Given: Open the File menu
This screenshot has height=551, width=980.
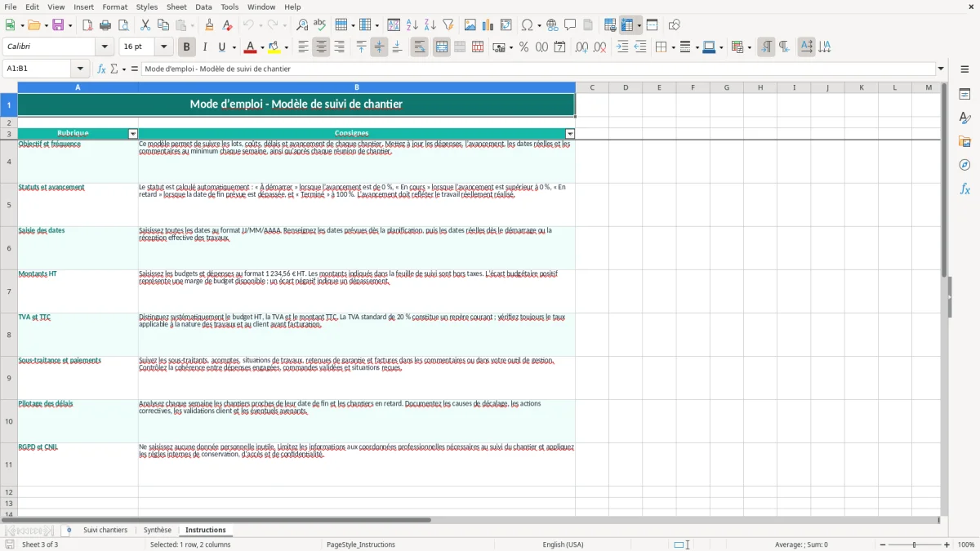Looking at the screenshot, I should [x=10, y=7].
